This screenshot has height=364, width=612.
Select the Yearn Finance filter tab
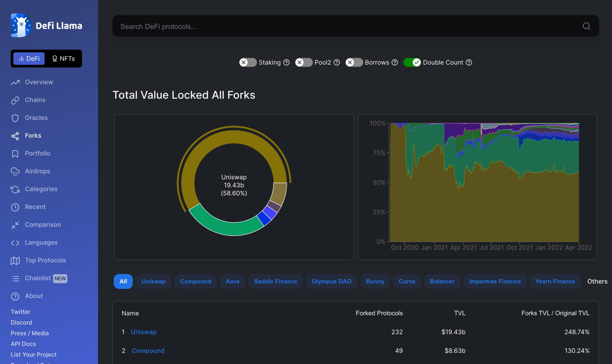pos(555,281)
